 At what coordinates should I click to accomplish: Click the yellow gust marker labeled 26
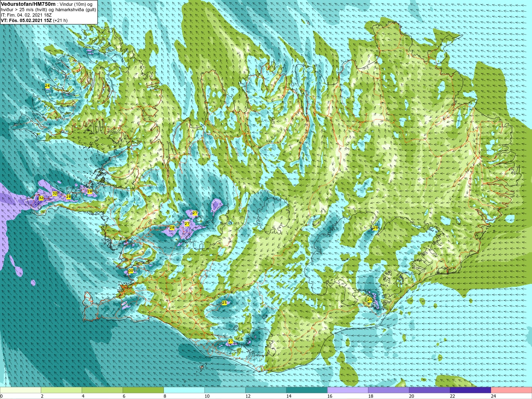point(47,86)
